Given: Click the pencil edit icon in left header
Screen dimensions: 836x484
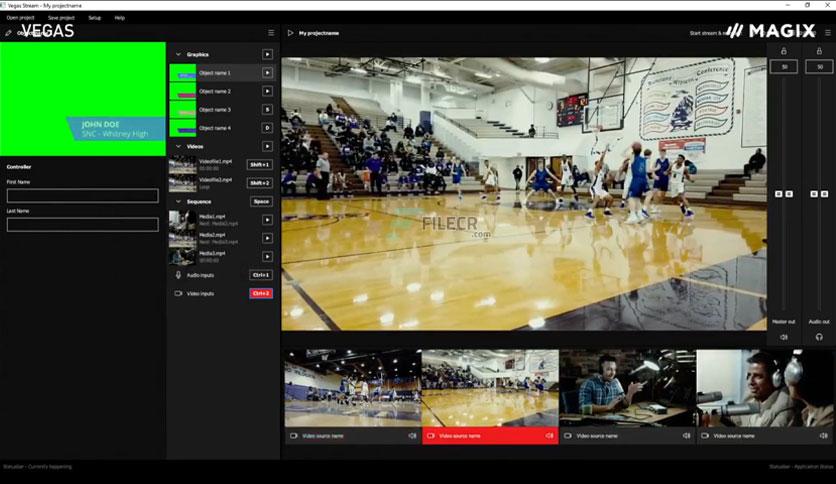Looking at the screenshot, I should 8,33.
